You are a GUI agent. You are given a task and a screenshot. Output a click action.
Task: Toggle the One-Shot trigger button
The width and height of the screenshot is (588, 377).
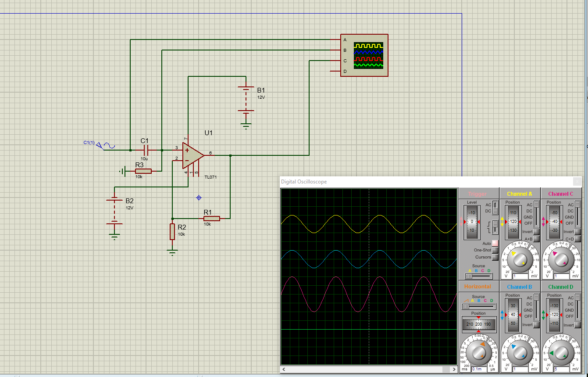pyautogui.click(x=495, y=250)
